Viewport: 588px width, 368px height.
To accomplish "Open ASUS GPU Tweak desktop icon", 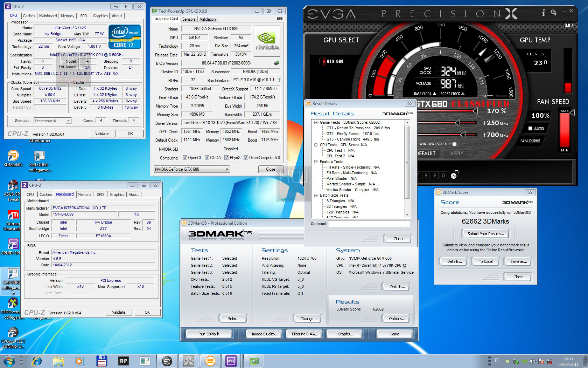I will click(13, 191).
